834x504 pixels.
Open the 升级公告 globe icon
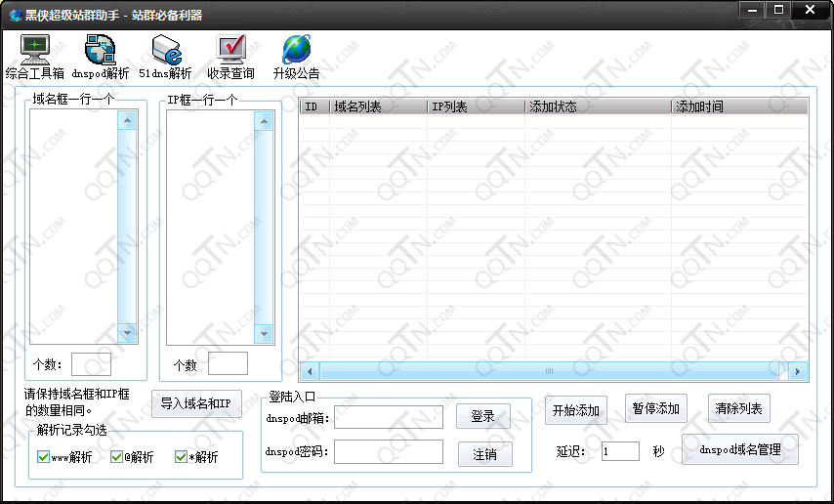coord(296,50)
